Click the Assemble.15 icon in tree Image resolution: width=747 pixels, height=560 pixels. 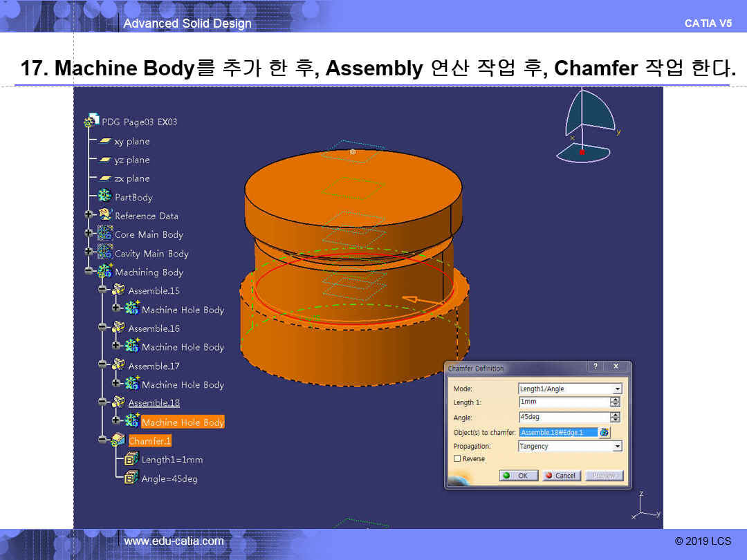click(x=118, y=290)
